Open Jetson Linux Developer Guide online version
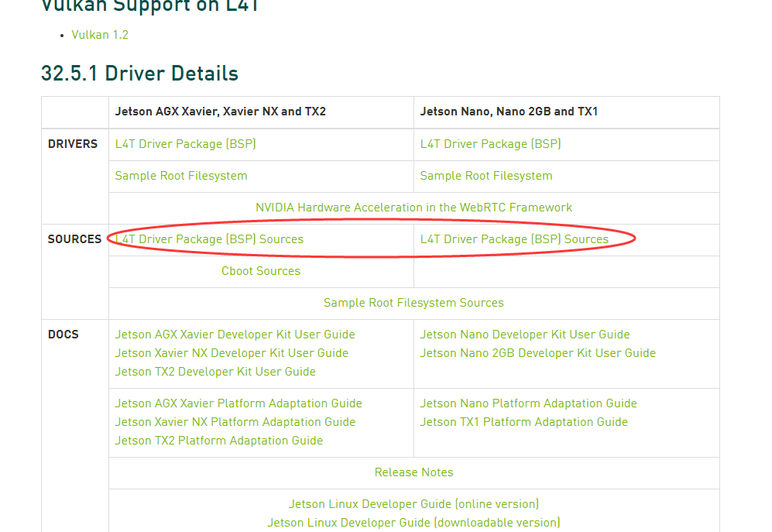The height and width of the screenshot is (532, 772). coord(413,504)
